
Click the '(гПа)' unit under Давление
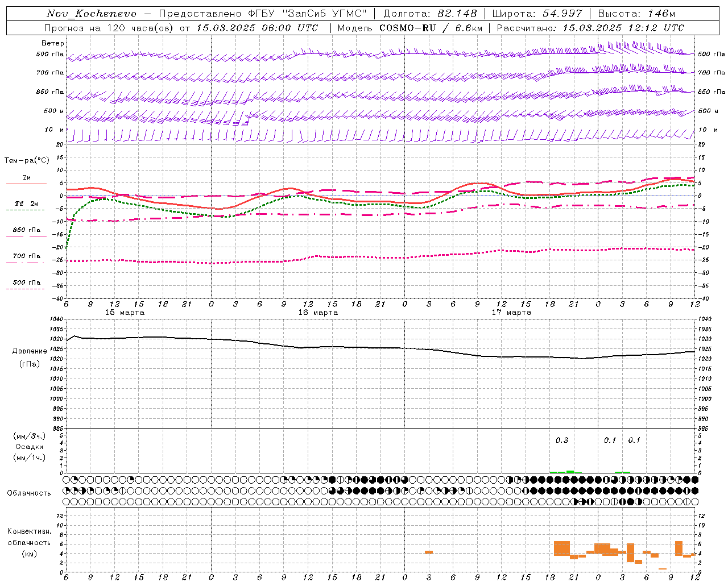coord(30,364)
